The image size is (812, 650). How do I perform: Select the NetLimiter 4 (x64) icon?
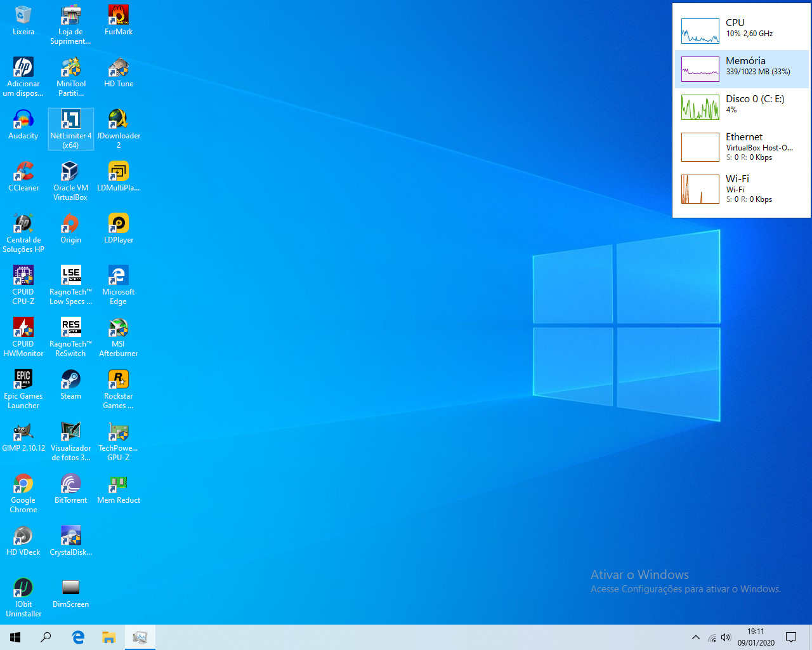[x=70, y=129]
